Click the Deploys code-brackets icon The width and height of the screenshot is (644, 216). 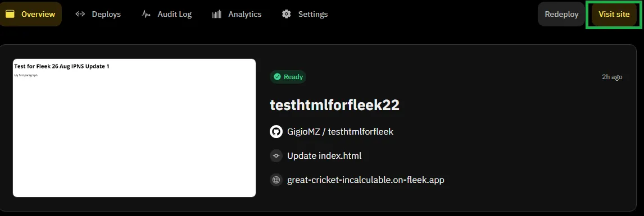(x=80, y=14)
